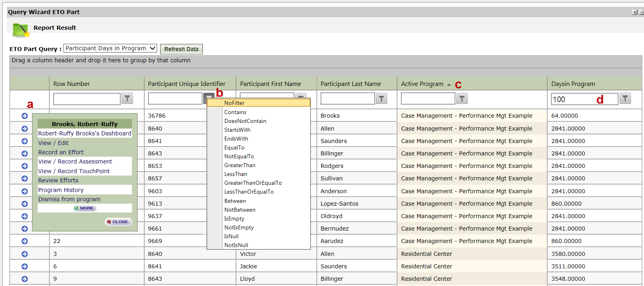The width and height of the screenshot is (644, 286).
Task: Click Record an Effort link
Action: [x=61, y=152]
